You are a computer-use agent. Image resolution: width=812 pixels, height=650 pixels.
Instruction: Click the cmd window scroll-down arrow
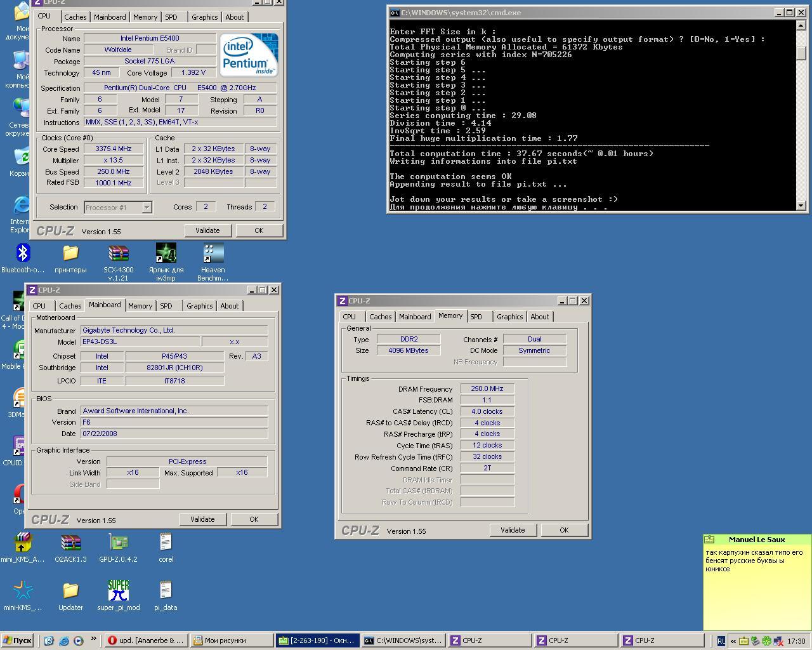[801, 206]
